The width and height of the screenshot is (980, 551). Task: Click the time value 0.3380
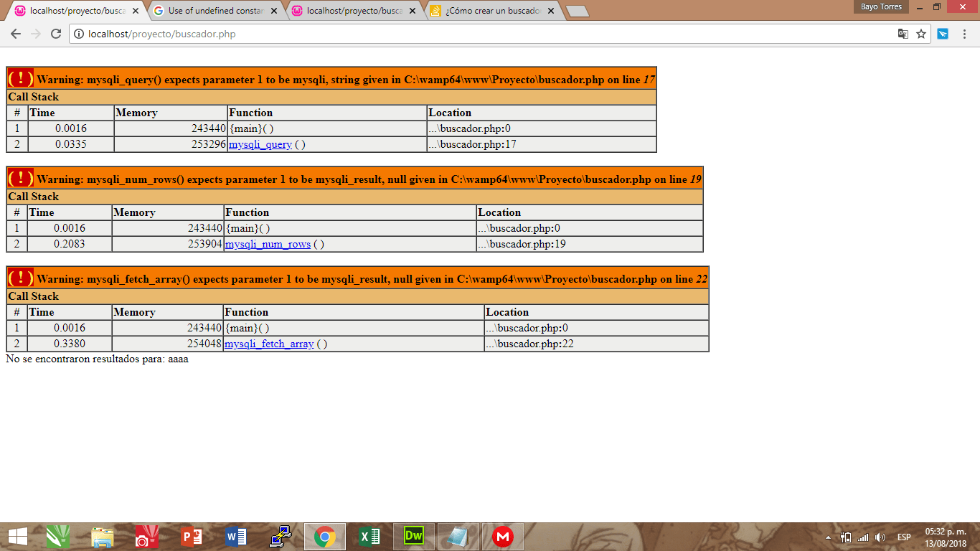[x=70, y=344]
